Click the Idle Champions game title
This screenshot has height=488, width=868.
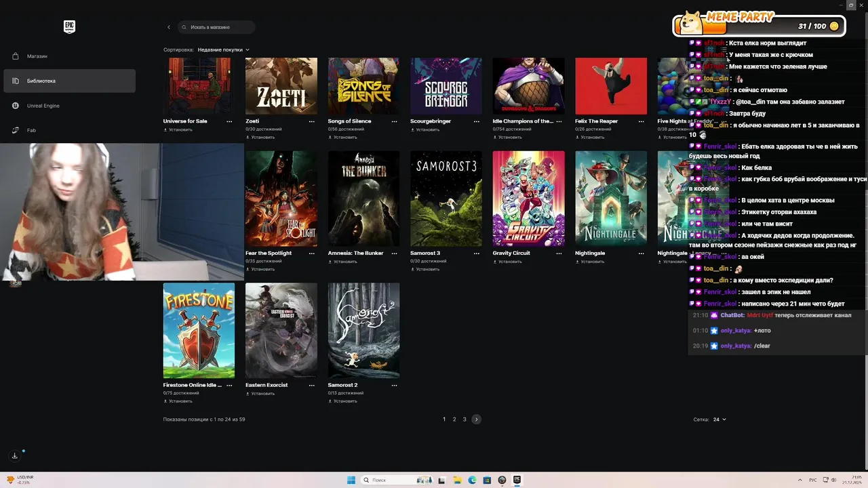[x=523, y=121]
